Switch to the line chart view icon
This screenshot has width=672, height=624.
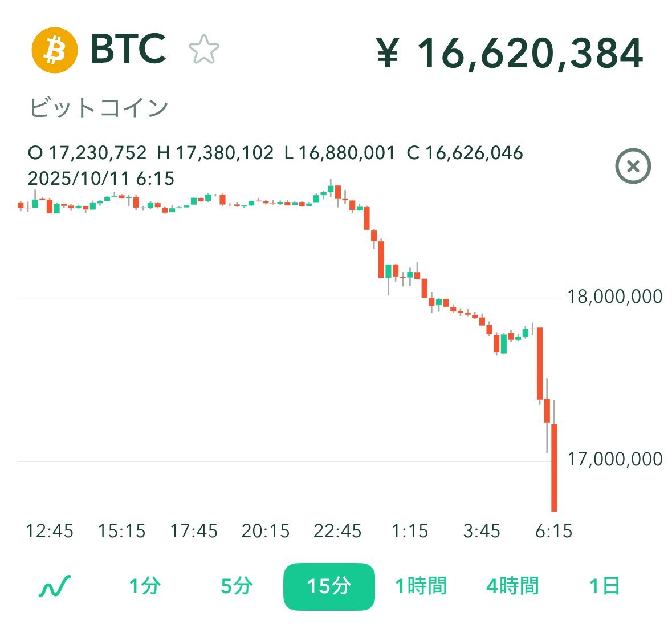[x=55, y=586]
